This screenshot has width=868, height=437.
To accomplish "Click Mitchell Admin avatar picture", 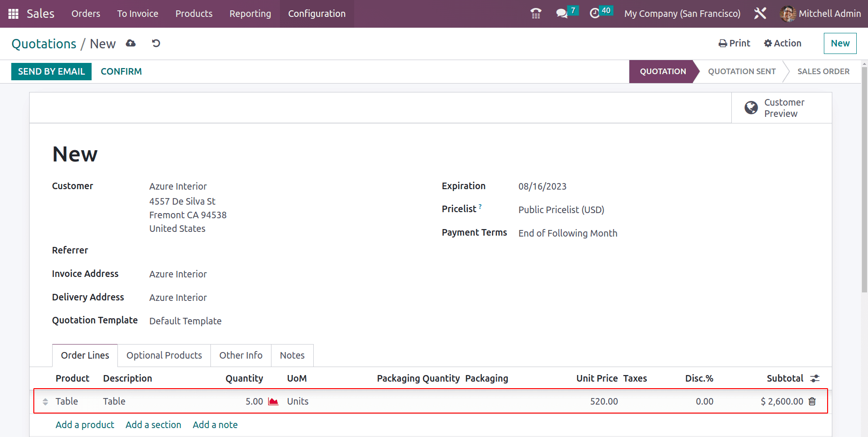I will tap(788, 14).
